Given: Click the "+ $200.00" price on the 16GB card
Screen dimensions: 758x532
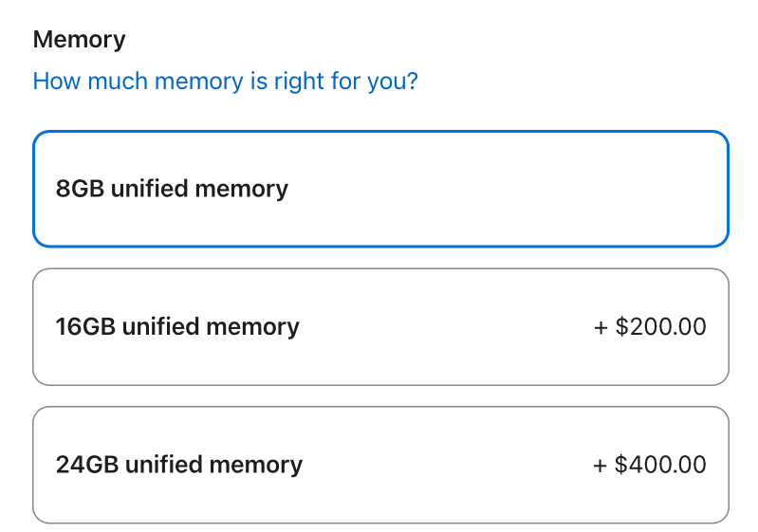Looking at the screenshot, I should pos(650,327).
